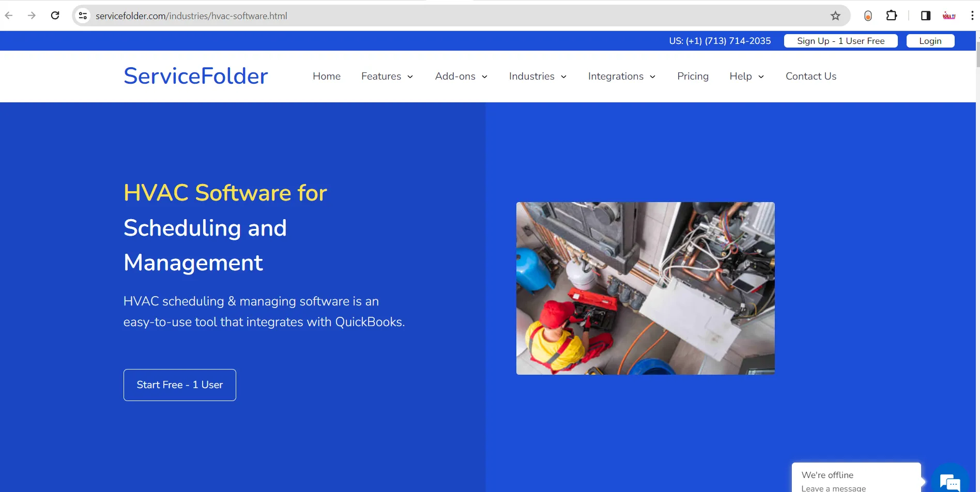Image resolution: width=980 pixels, height=492 pixels.
Task: Open the Contact Us page
Action: tap(810, 76)
